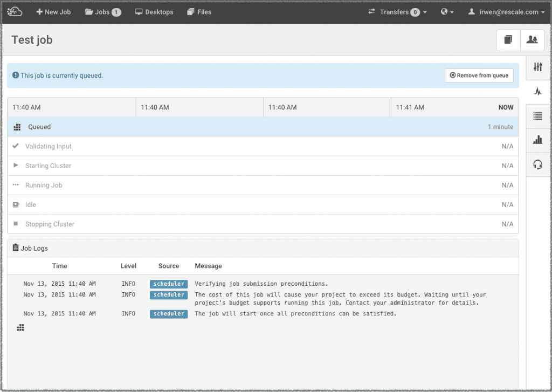Screen dimensions: 552x392
Task: Click the first scheduler source badge
Action: point(169,284)
